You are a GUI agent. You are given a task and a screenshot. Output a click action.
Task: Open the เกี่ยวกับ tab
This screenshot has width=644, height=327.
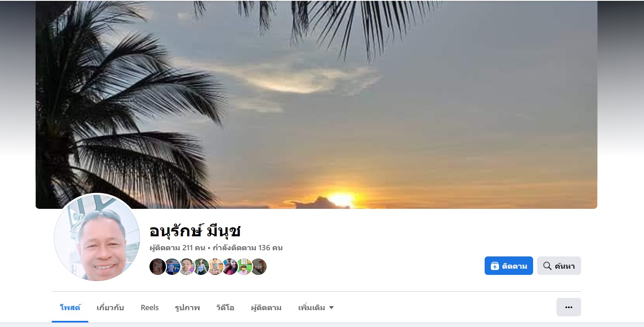coord(110,307)
